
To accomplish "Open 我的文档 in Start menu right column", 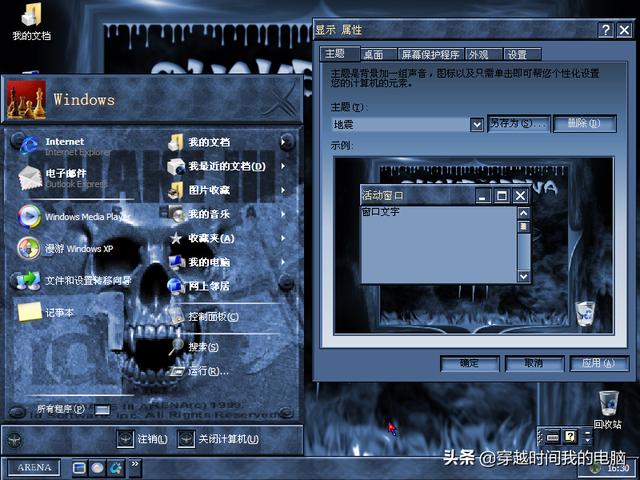I will (200, 142).
